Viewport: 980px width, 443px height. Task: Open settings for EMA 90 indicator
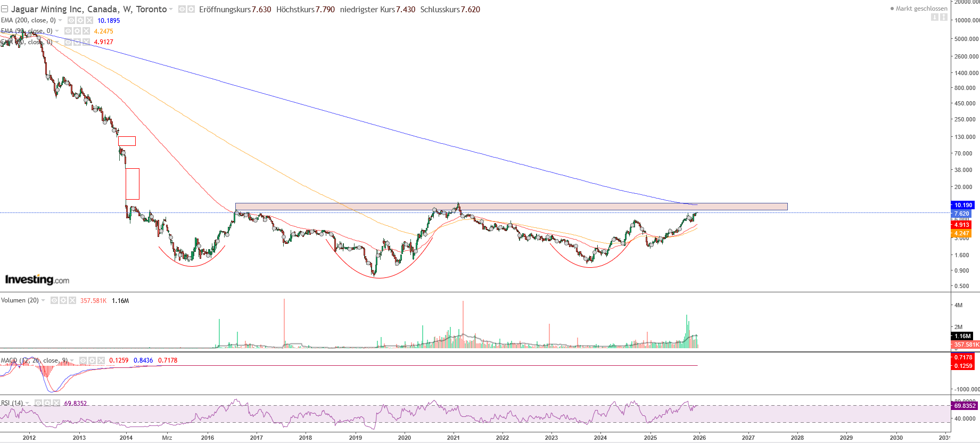tap(77, 31)
